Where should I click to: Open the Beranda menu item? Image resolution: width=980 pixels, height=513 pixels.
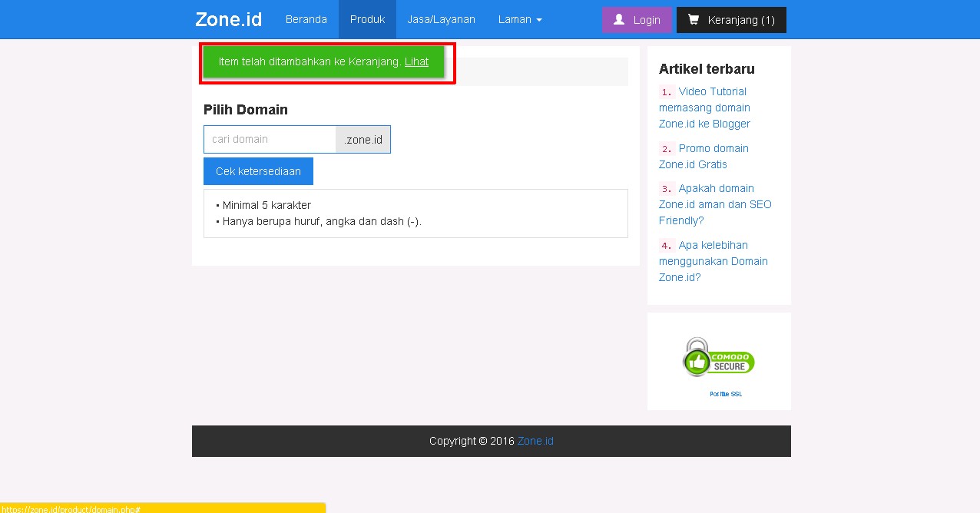pos(306,19)
